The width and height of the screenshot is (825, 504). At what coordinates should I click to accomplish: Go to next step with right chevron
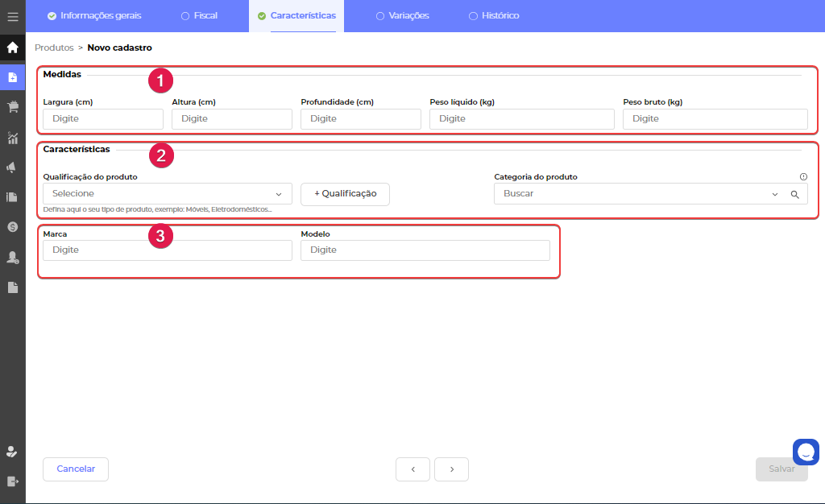coord(451,469)
